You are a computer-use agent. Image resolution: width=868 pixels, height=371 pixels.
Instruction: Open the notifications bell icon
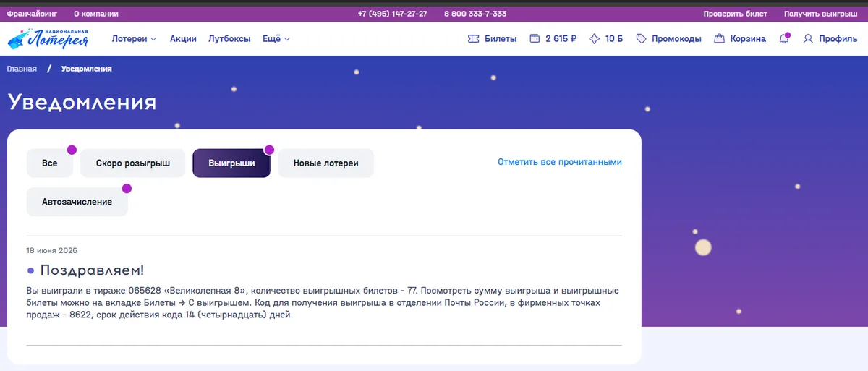pyautogui.click(x=784, y=39)
